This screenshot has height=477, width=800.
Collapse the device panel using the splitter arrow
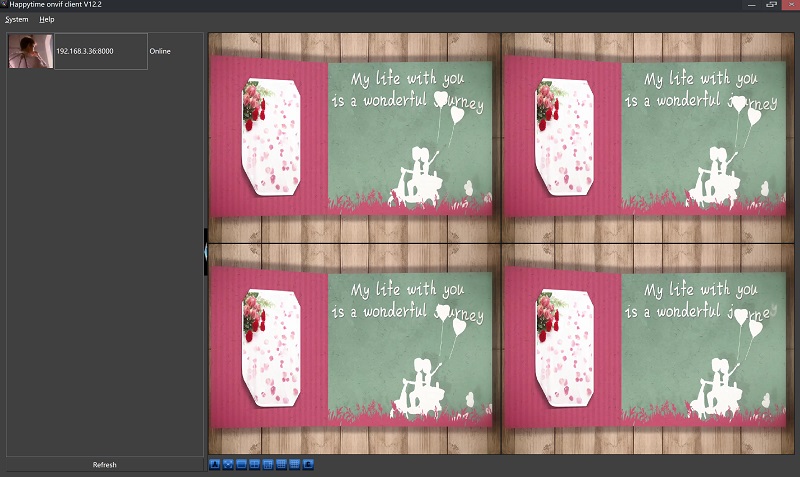[x=206, y=251]
